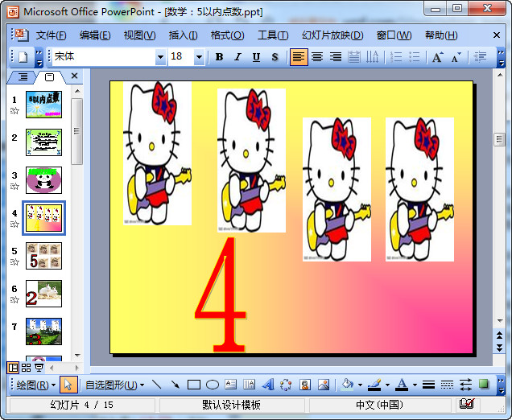Toggle bulleted list
The height and width of the screenshot is (420, 512).
(415, 57)
